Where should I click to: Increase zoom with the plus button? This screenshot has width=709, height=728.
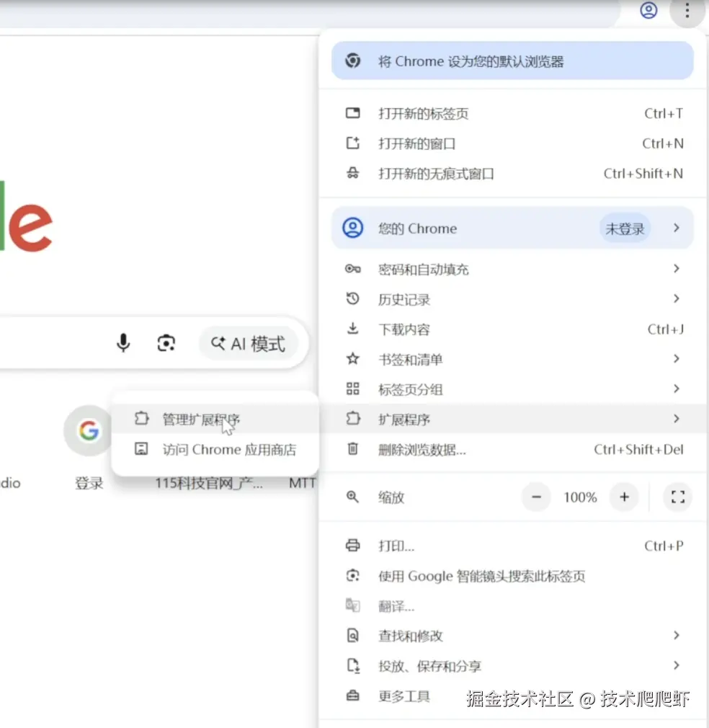tap(625, 497)
